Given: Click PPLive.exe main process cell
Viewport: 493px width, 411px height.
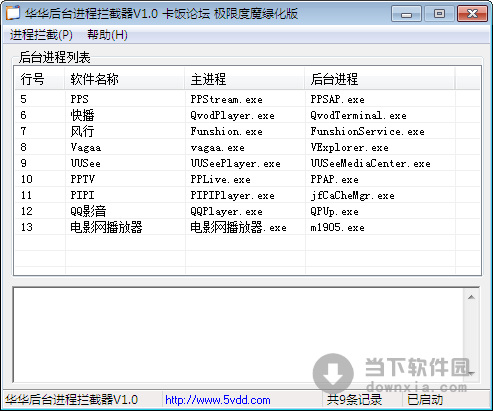Looking at the screenshot, I should click(220, 179).
